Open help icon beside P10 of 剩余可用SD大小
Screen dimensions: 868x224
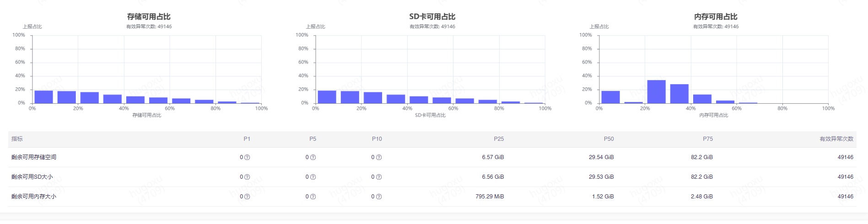click(379, 177)
